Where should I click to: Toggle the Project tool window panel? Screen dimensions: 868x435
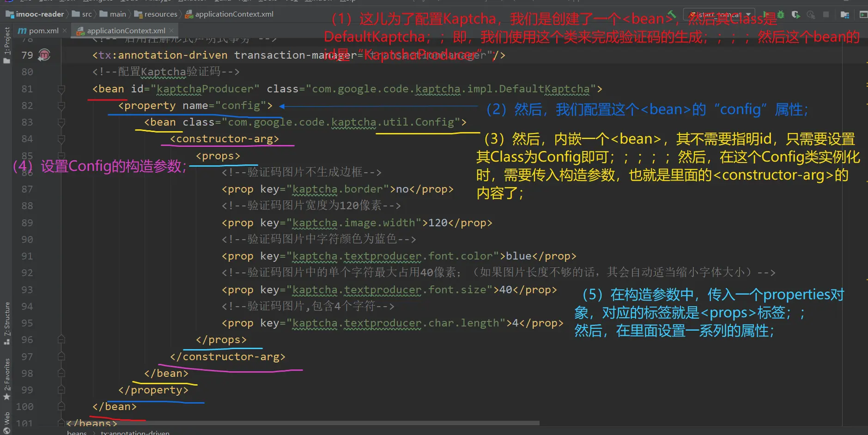coord(6,45)
